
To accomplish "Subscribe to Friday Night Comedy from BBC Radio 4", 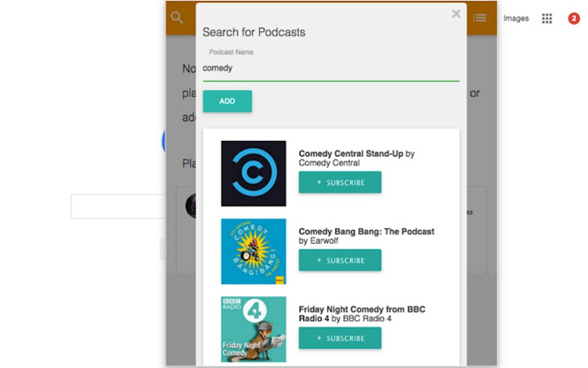I will tap(340, 338).
